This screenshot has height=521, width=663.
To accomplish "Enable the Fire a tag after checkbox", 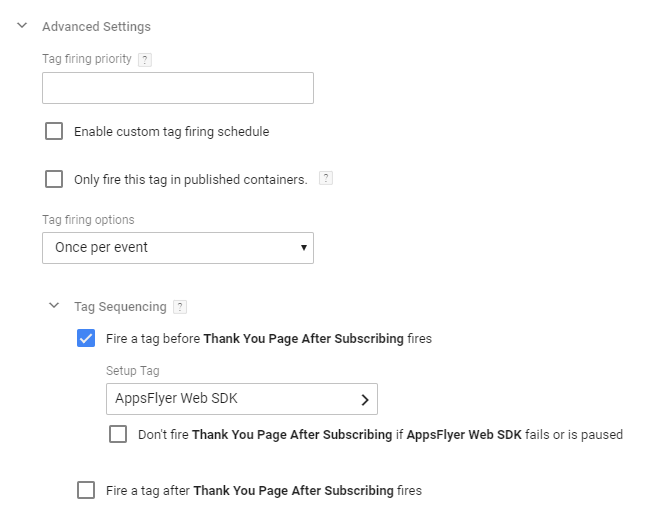I will [x=86, y=490].
